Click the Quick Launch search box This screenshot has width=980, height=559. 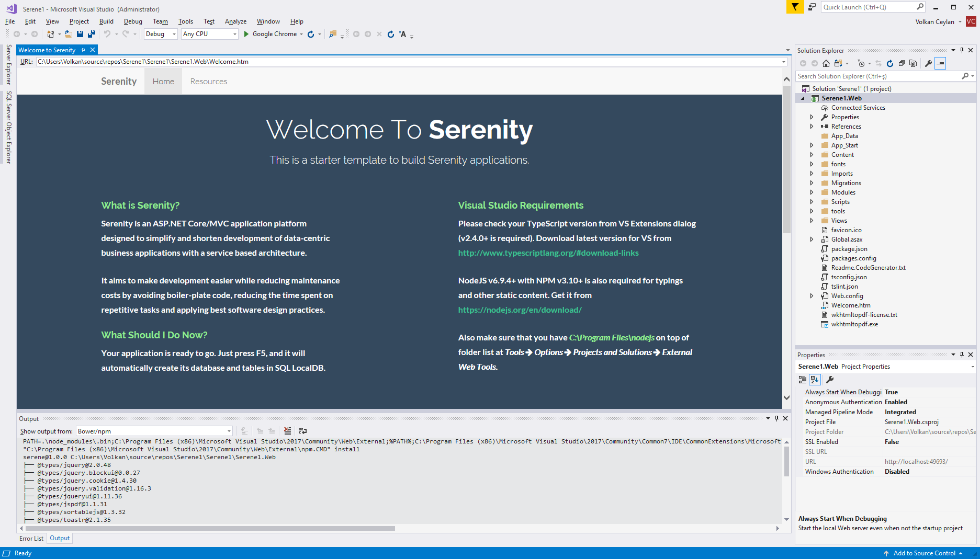click(x=873, y=7)
